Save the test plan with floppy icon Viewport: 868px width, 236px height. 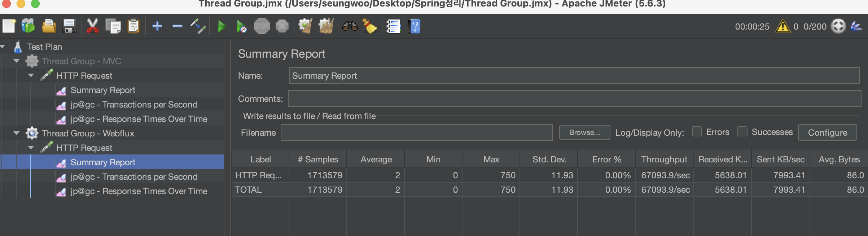pos(69,26)
